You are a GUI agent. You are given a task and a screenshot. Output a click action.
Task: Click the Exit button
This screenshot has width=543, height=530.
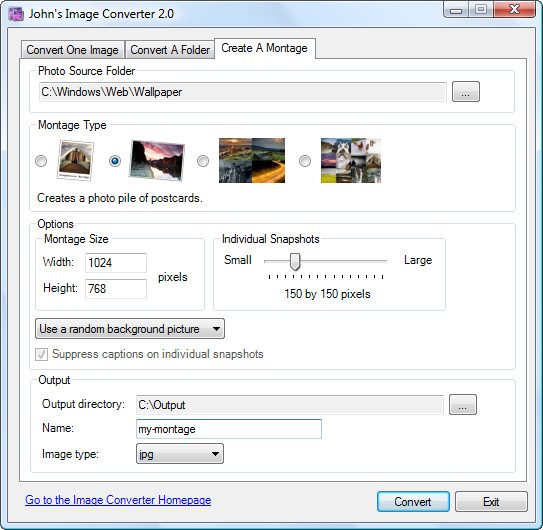pos(491,502)
